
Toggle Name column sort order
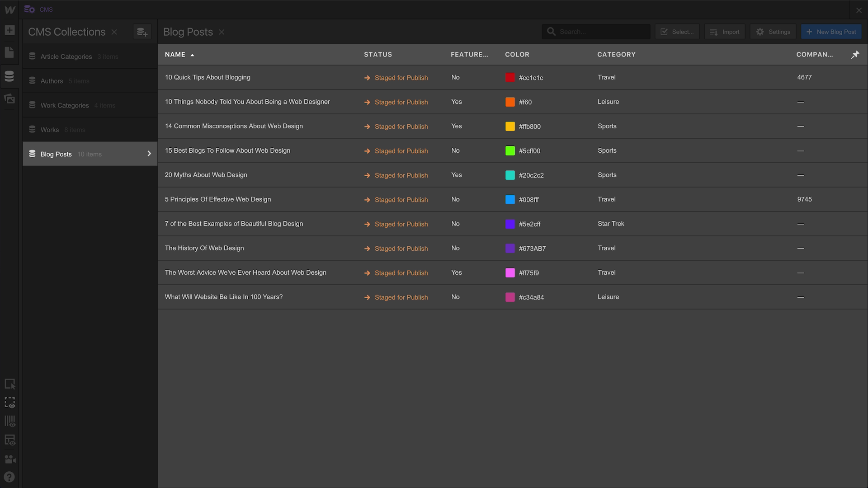click(179, 54)
